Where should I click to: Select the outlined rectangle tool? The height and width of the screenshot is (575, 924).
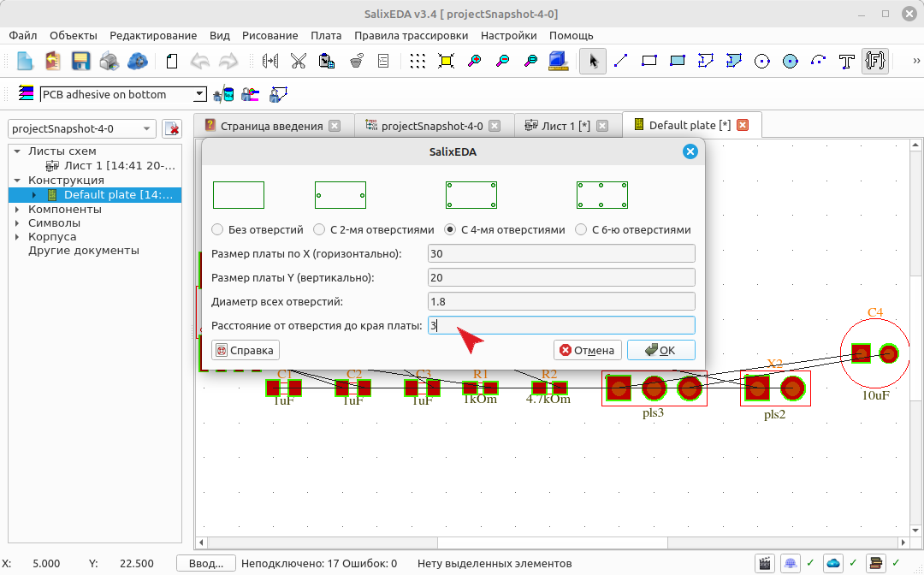coord(649,61)
